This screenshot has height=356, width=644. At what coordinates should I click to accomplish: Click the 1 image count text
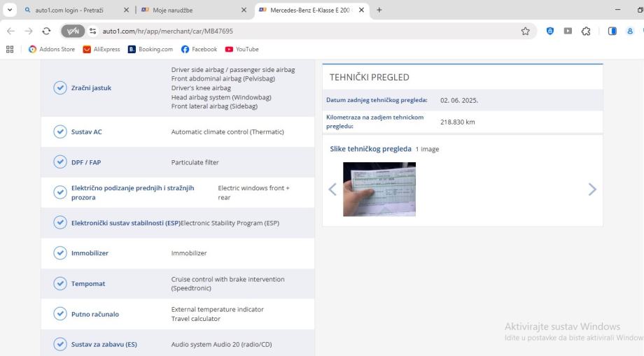[427, 149]
